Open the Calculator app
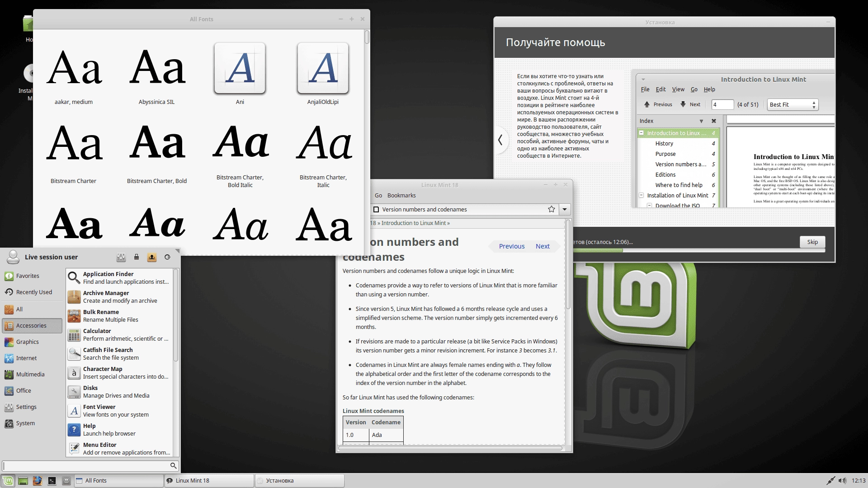The height and width of the screenshot is (488, 868). point(119,335)
